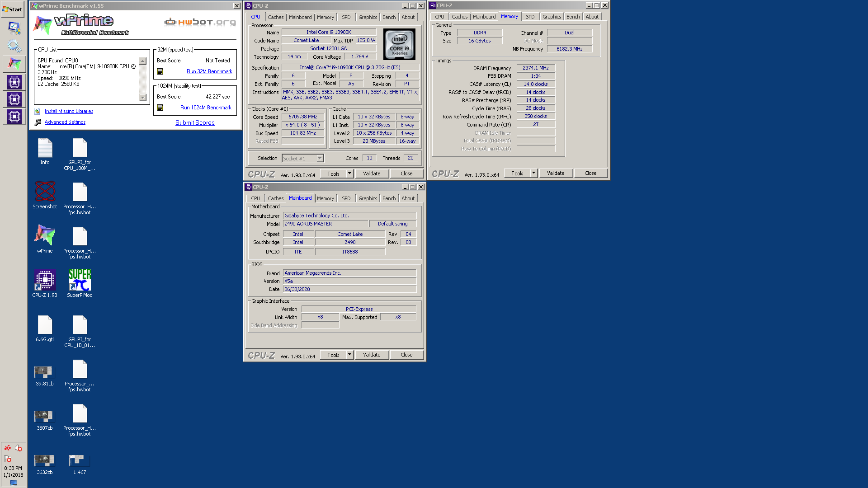
Task: Select Memory tab in Mainboard window
Action: point(325,198)
